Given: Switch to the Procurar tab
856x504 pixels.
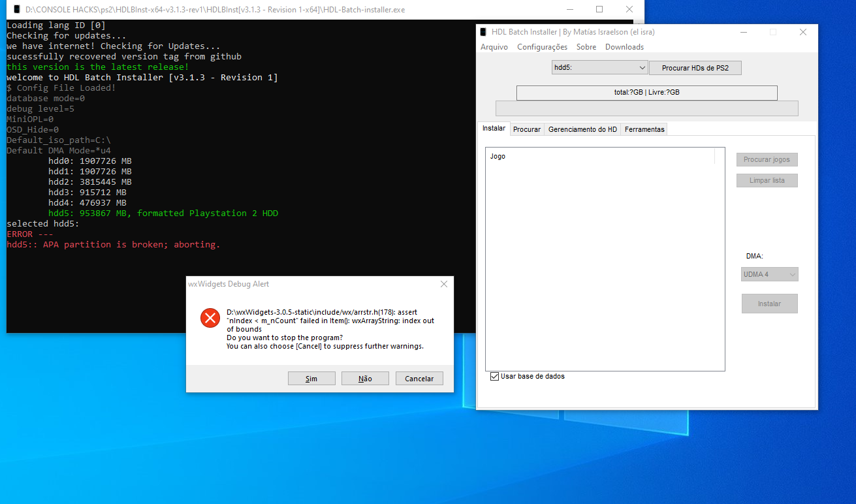Looking at the screenshot, I should [527, 129].
